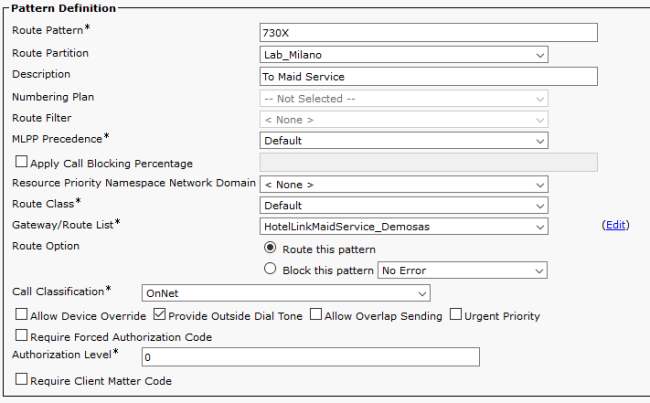
Task: Click the Edit link for route list
Action: tap(616, 226)
